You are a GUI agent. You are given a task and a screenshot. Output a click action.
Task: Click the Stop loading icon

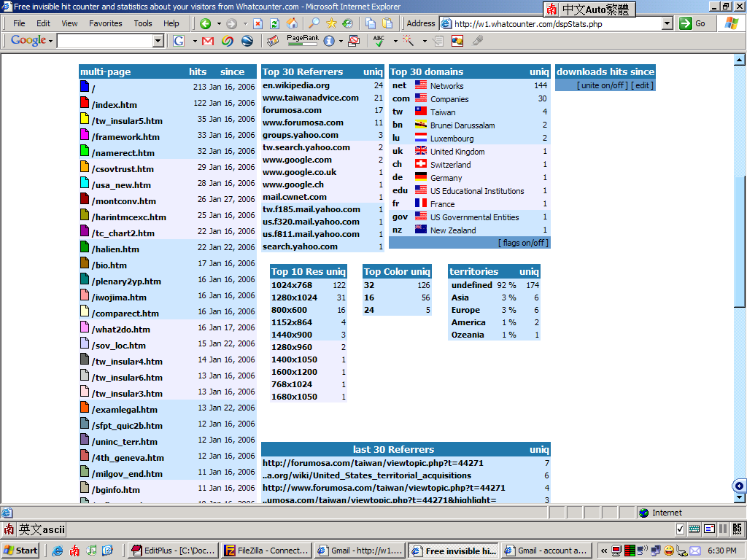258,23
